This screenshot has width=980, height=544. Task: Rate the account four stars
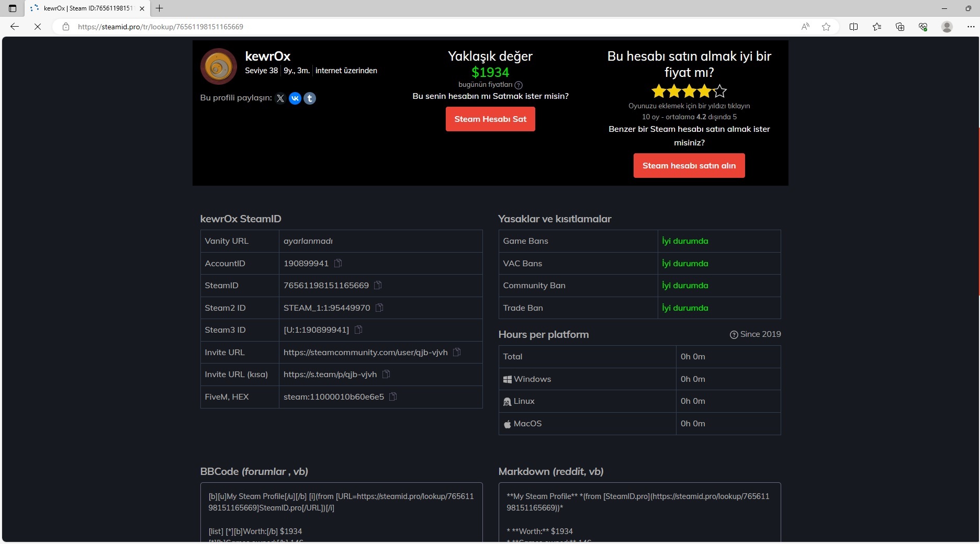click(705, 92)
